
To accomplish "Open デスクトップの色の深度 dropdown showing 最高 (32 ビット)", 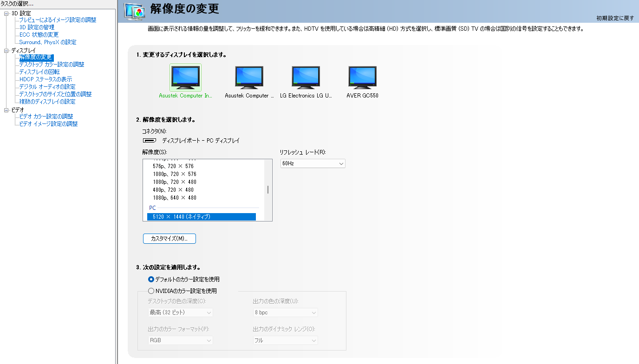I will coord(180,312).
